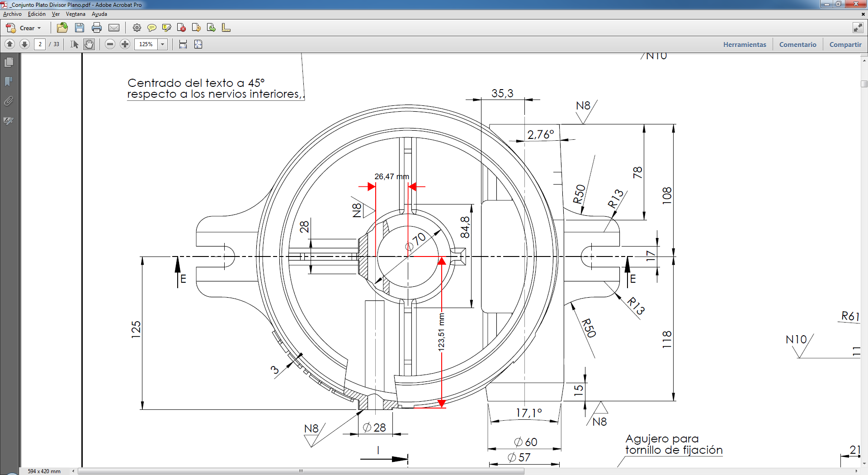Open the Ayuda menu
This screenshot has width=868, height=475.
tap(99, 14)
